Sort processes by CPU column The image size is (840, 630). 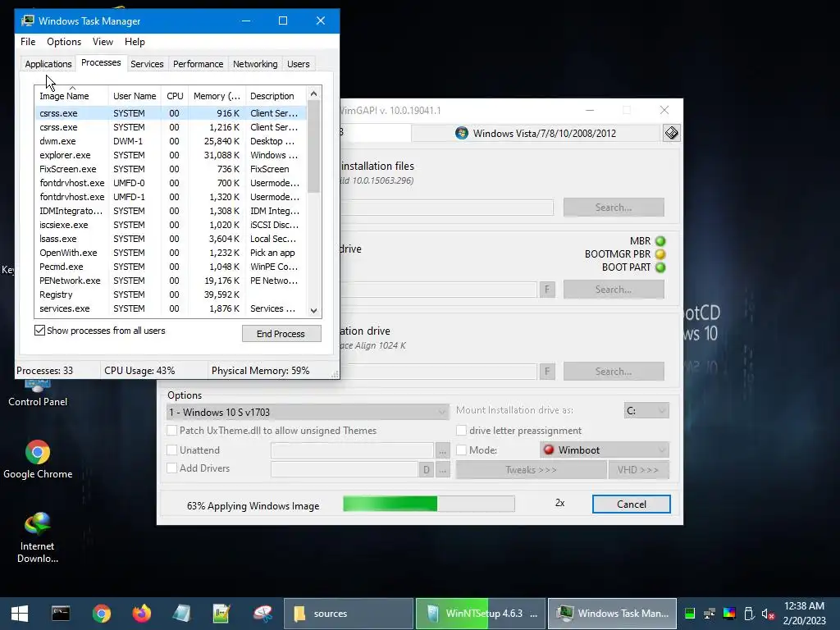[175, 96]
